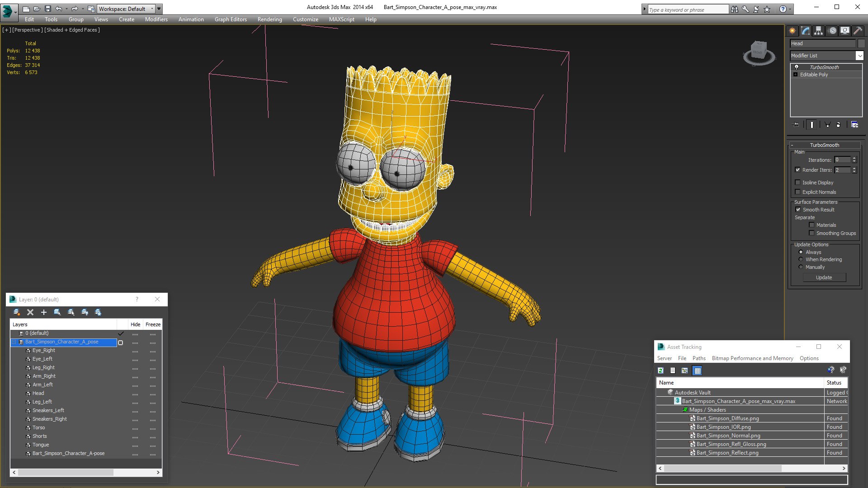This screenshot has width=868, height=488.
Task: Select the Manually update option
Action: click(x=801, y=267)
